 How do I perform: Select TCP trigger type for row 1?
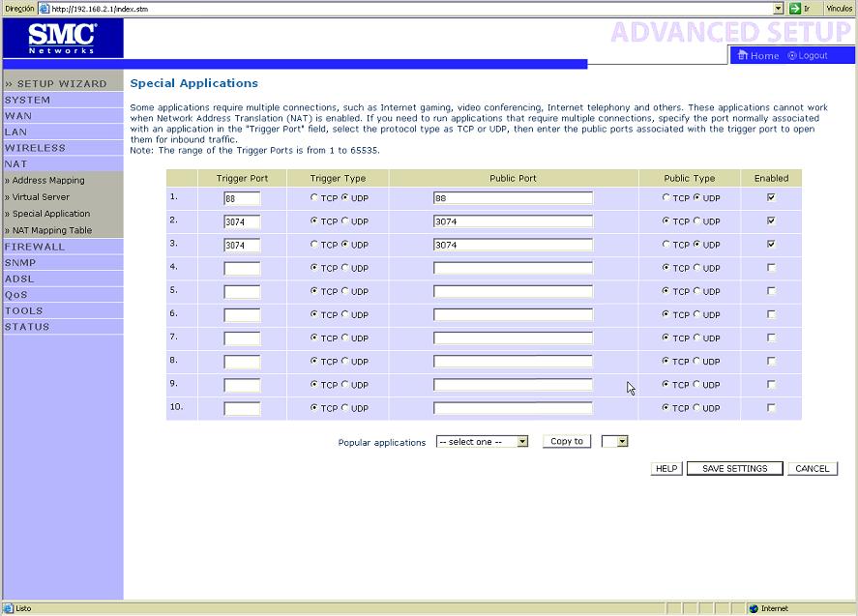coord(314,197)
